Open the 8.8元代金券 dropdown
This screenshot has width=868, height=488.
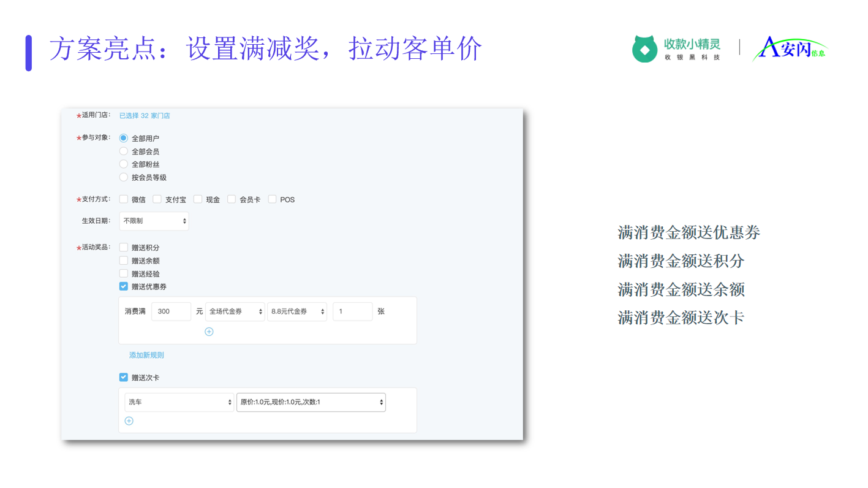click(297, 311)
